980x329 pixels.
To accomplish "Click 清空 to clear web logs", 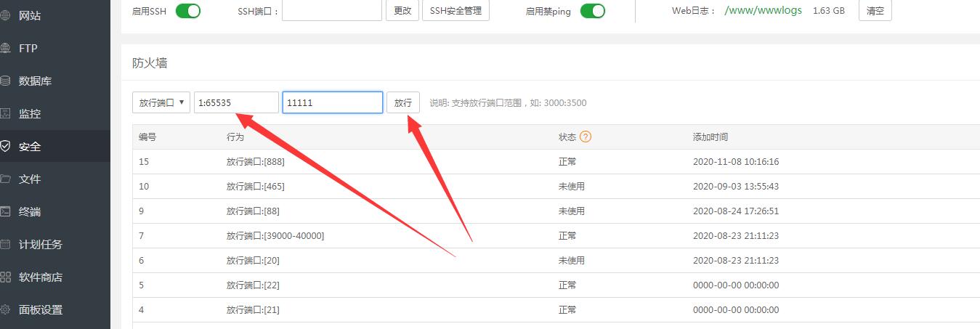I will [x=875, y=11].
